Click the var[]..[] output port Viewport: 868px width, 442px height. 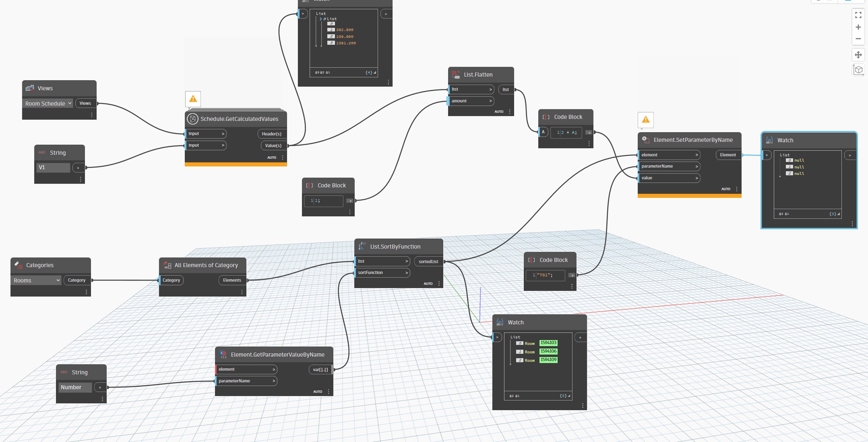click(x=320, y=369)
